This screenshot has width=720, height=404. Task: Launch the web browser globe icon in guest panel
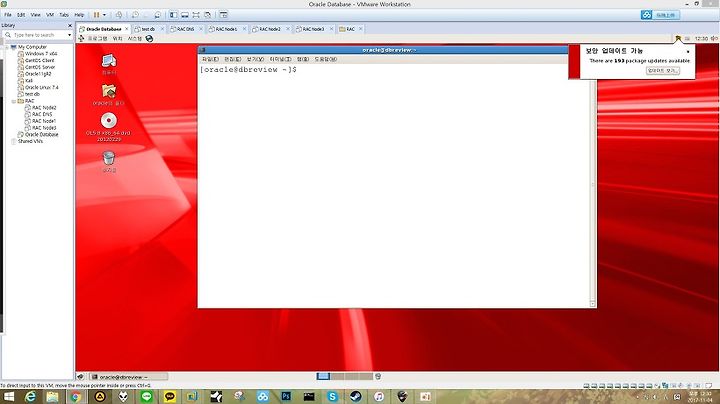(149, 39)
